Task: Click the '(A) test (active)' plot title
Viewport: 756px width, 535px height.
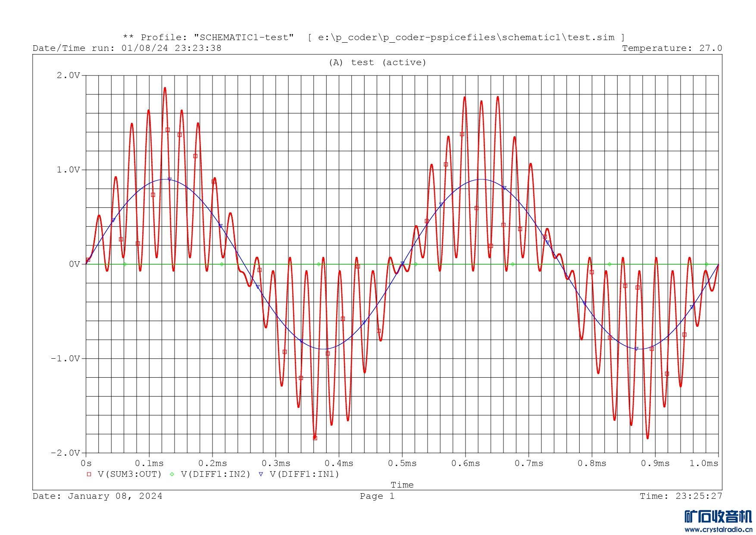Action: [x=378, y=63]
